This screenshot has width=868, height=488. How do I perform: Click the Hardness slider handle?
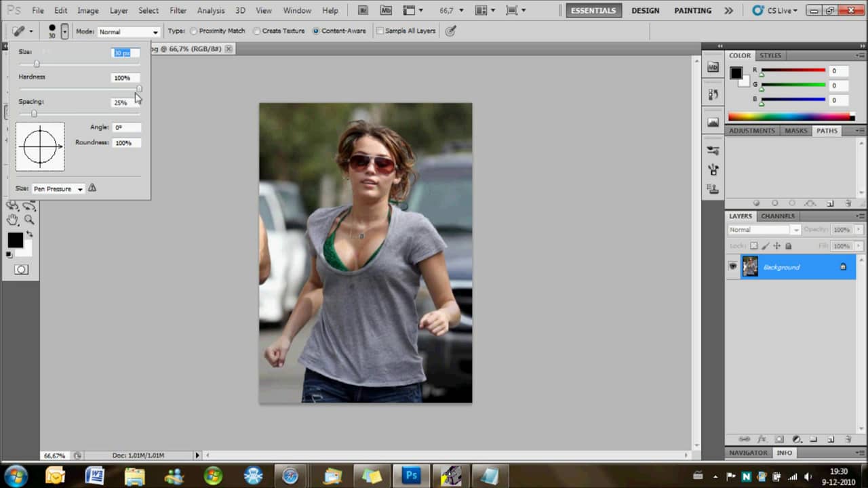point(139,89)
